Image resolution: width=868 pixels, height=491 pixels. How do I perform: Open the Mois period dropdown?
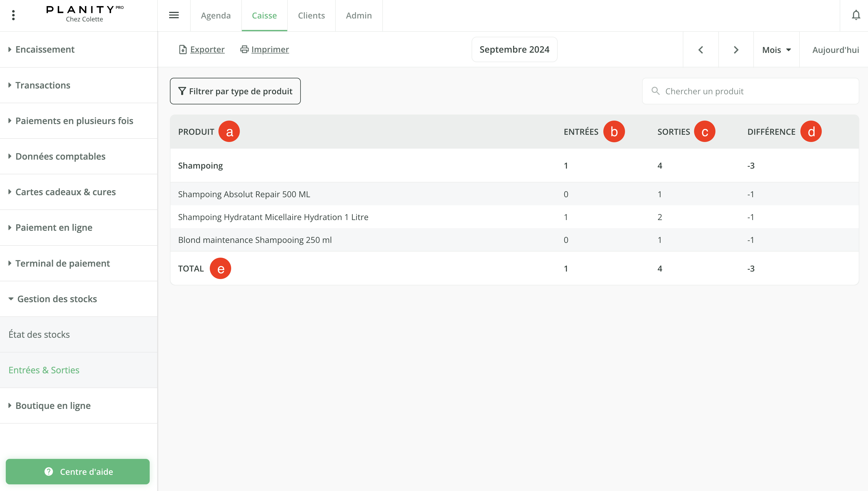click(x=776, y=50)
